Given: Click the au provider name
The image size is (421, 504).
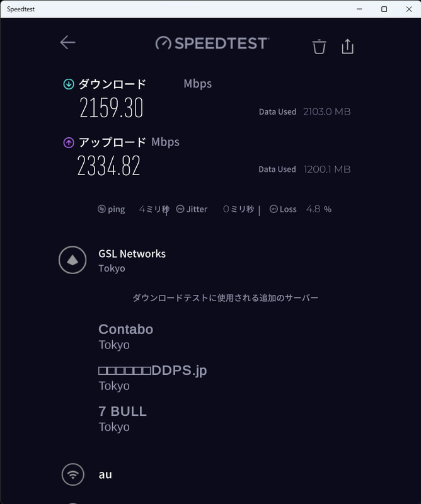Looking at the screenshot, I should pos(105,474).
